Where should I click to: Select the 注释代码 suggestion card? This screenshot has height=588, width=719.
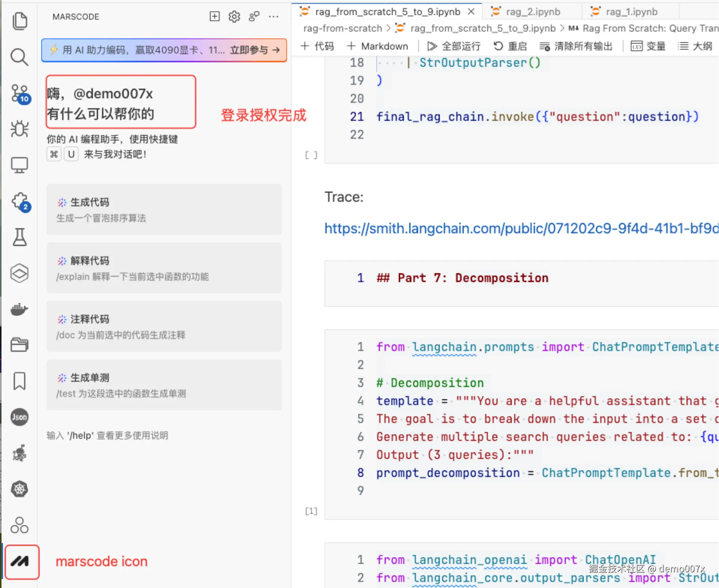[164, 326]
